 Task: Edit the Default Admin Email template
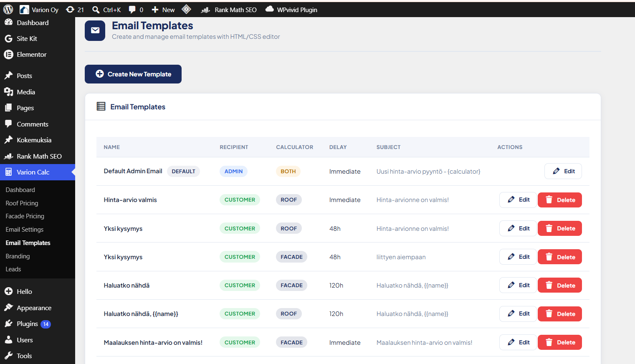click(x=563, y=171)
